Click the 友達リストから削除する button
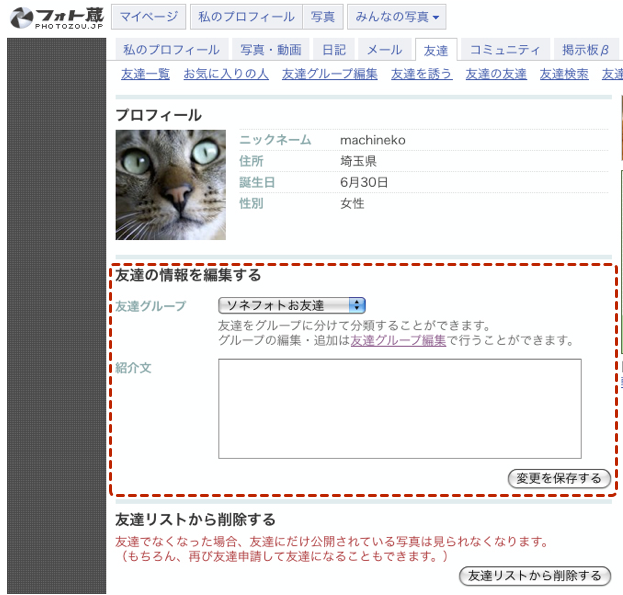623x595 pixels. point(534,576)
